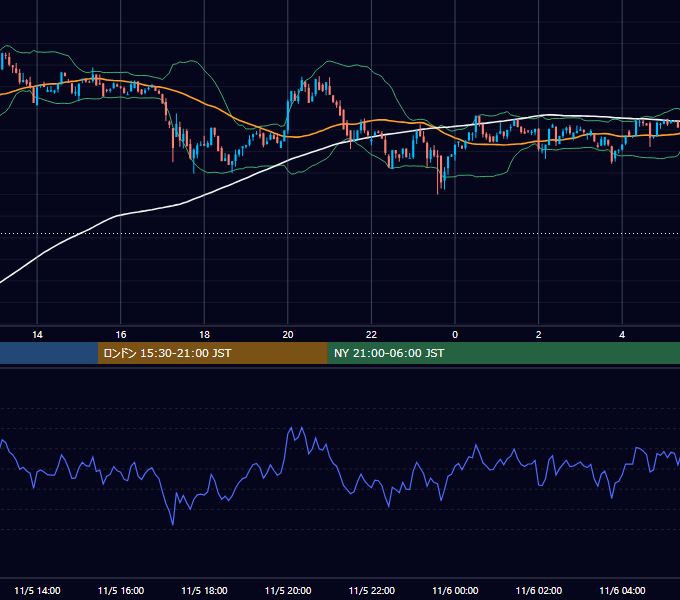The image size is (680, 600).
Task: Click the hour 22 axis label
Action: (x=372, y=335)
